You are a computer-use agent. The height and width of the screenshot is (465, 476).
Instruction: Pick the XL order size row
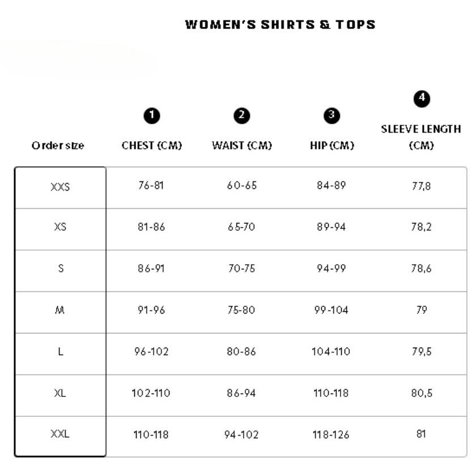click(x=60, y=394)
